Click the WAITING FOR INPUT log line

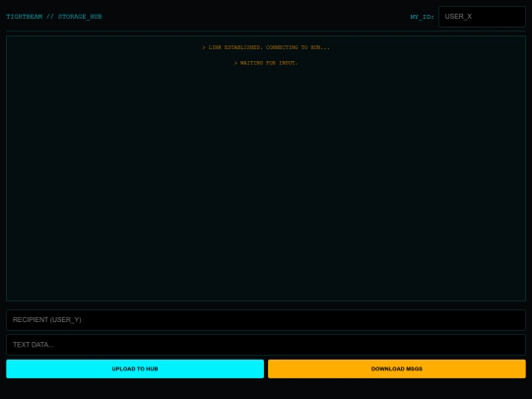[x=266, y=63]
